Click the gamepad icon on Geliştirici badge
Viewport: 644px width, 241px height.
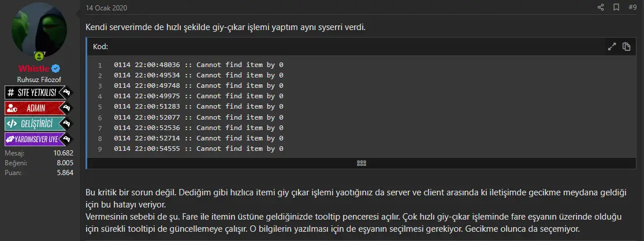tap(66, 123)
